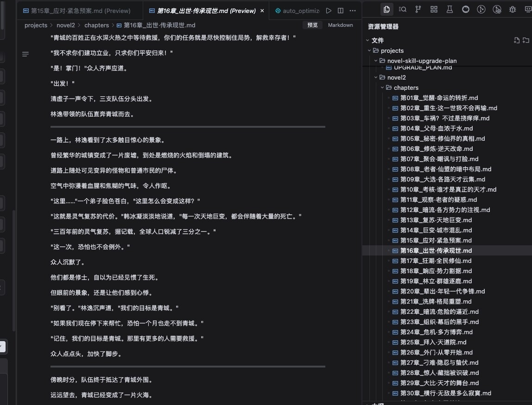Open the Testing beaker icon
The height and width of the screenshot is (405, 532).
(450, 9)
